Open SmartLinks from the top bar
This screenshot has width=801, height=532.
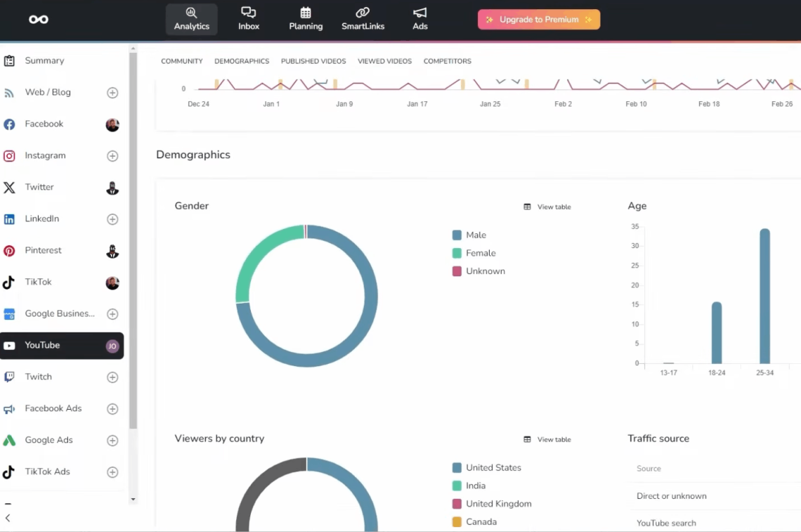click(363, 20)
